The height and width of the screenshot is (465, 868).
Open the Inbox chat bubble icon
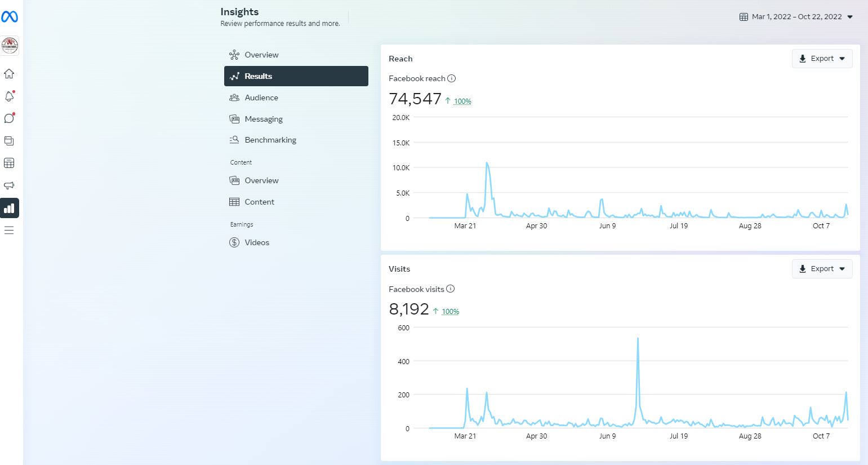(9, 118)
